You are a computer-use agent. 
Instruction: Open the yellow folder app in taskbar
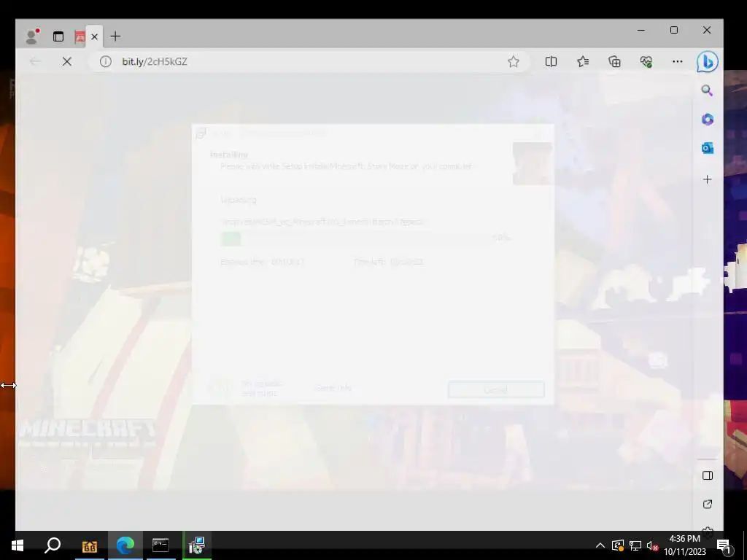coord(89,545)
